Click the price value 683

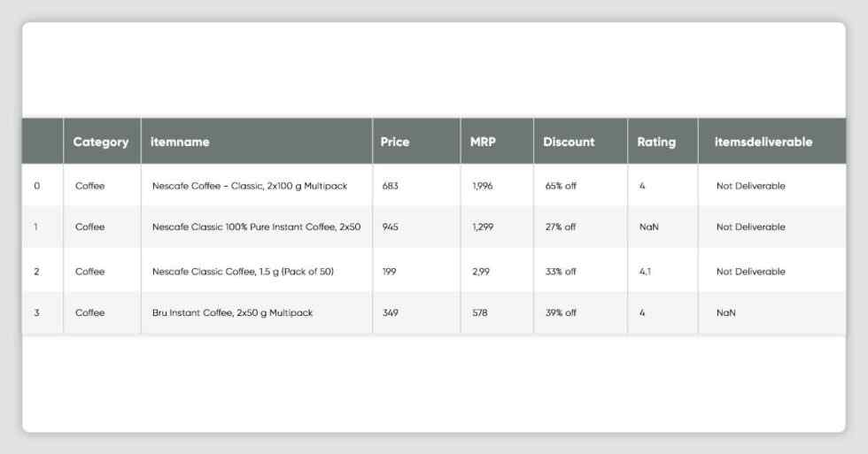coord(391,186)
